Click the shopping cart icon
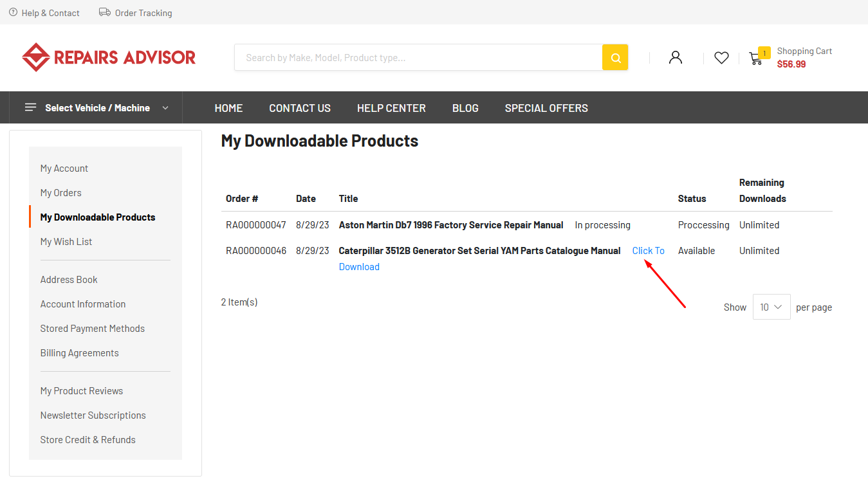The width and height of the screenshot is (868, 492). tap(756, 59)
